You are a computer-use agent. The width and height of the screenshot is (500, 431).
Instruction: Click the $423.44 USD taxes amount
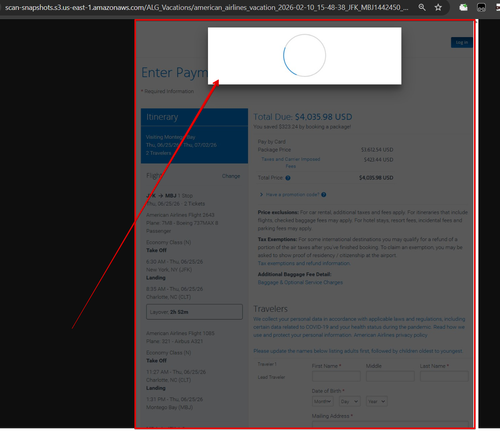pyautogui.click(x=378, y=160)
